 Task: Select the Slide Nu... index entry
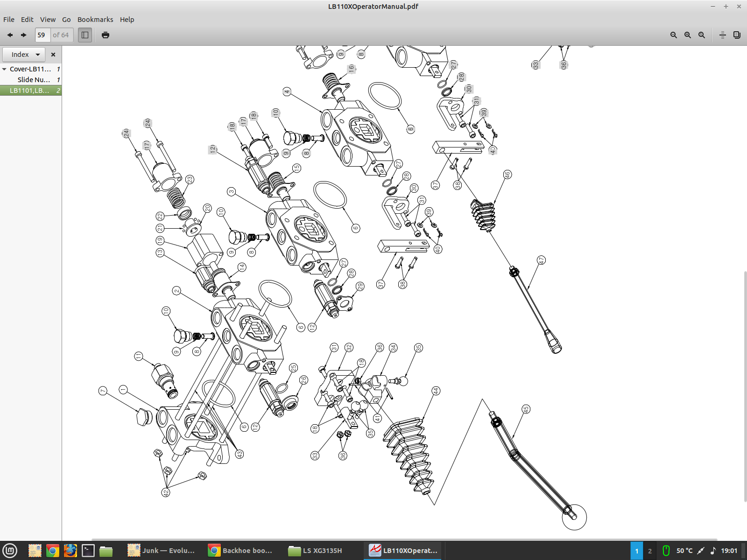click(34, 80)
